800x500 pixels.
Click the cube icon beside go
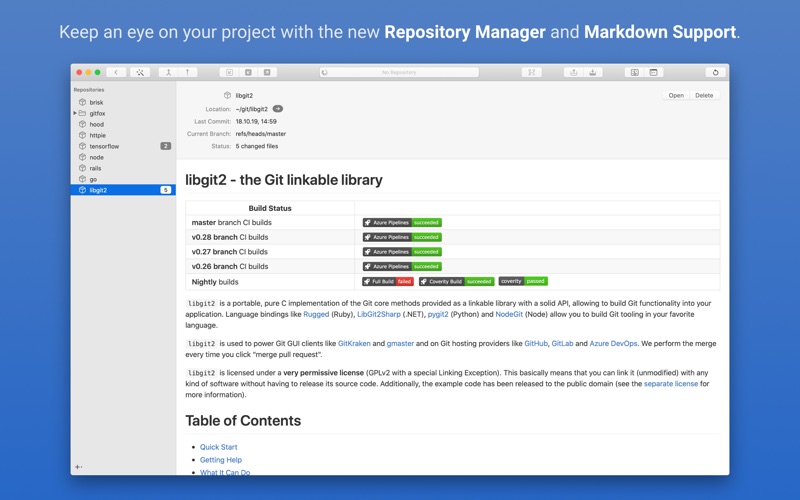pos(82,179)
